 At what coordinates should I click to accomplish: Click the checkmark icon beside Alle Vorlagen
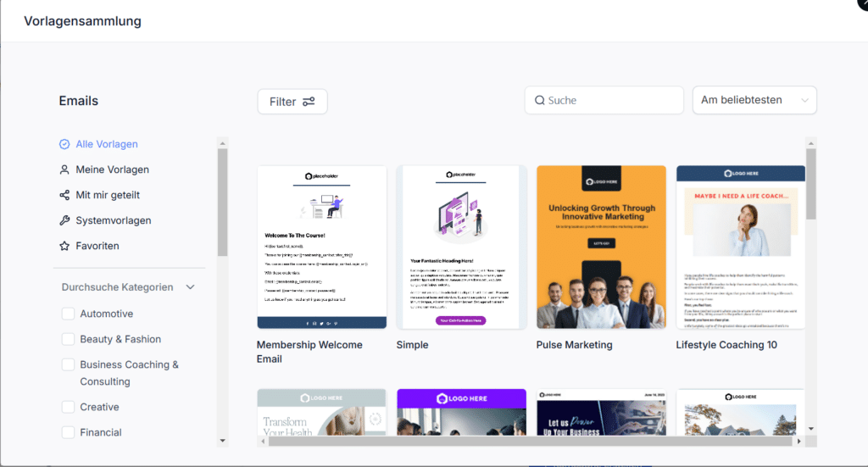pos(64,144)
